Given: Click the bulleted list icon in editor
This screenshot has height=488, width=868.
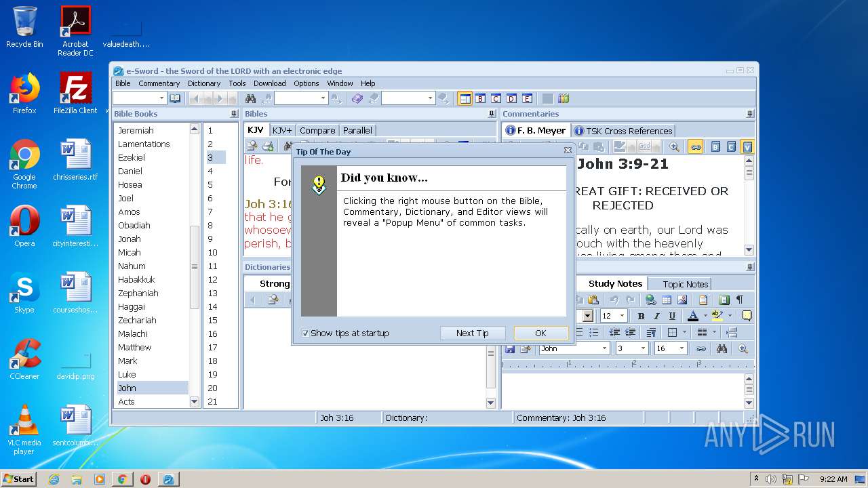Looking at the screenshot, I should click(x=593, y=332).
